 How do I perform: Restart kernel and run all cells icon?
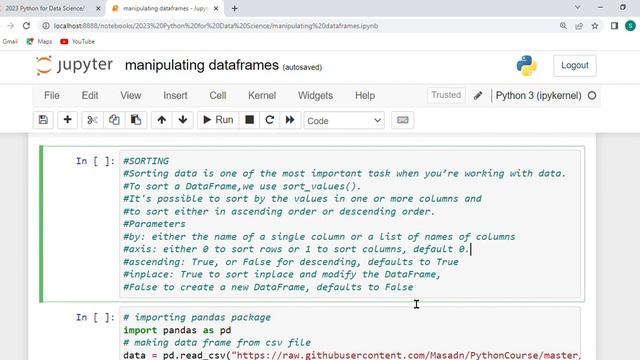(290, 120)
